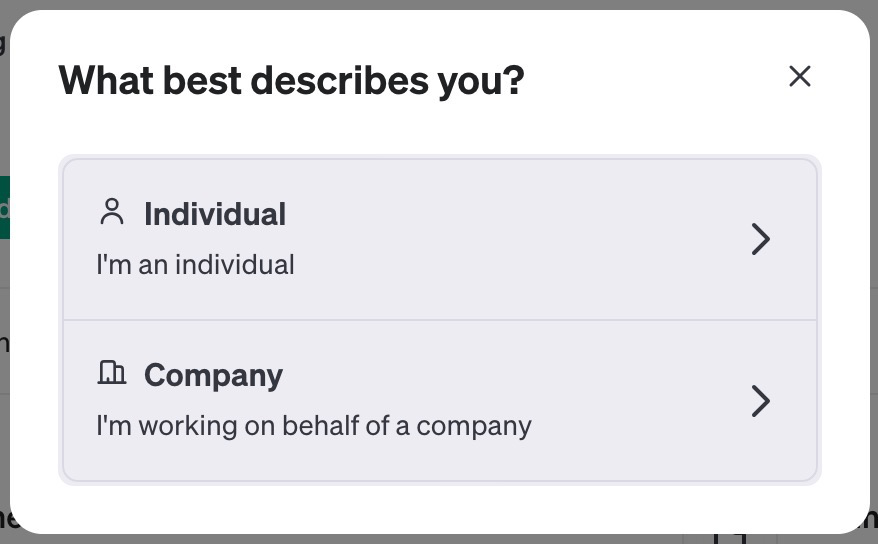Click the cut-off text at bottom-right backdrop corner
This screenshot has width=878, height=544.
(x=871, y=520)
